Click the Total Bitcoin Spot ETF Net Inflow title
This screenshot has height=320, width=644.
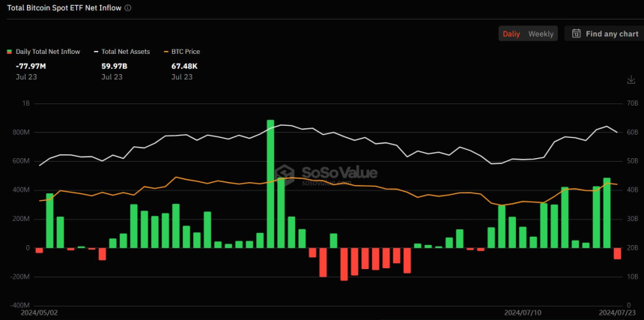click(x=63, y=7)
